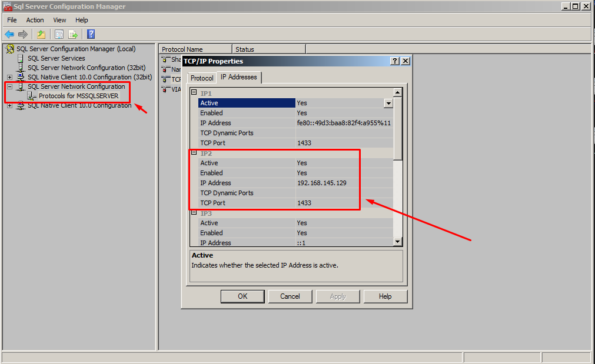Image resolution: width=595 pixels, height=364 pixels.
Task: Click the Shared Memory protocol row icon
Action: point(165,59)
